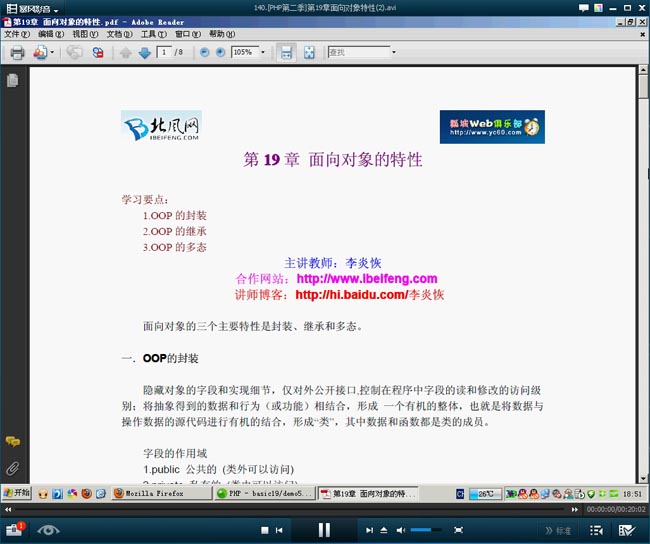Screen dimensions: 650x544
Task: Skip to previous video
Action: 279,530
